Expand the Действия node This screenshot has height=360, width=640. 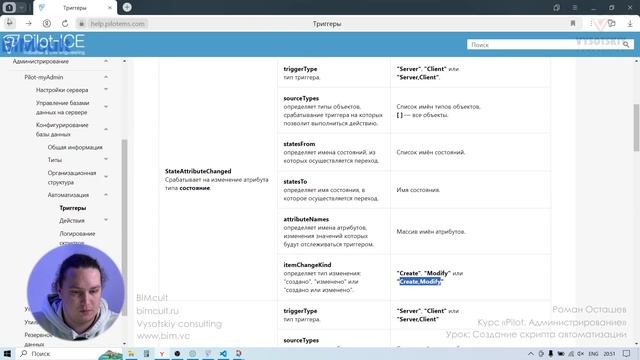(106, 220)
